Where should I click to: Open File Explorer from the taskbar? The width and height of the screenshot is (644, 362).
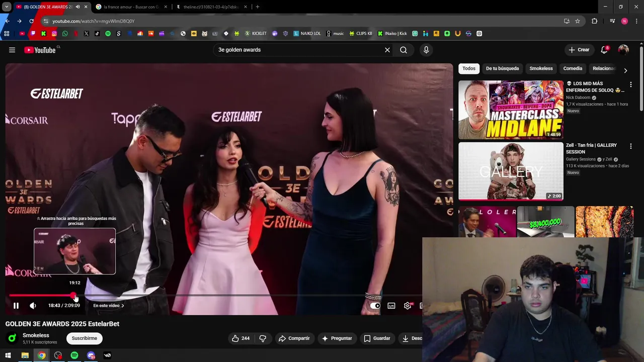click(25, 355)
